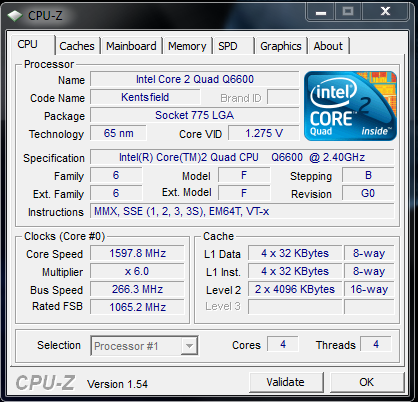Click the Name field showing Q6600
The height and width of the screenshot is (402, 418).
click(x=195, y=79)
